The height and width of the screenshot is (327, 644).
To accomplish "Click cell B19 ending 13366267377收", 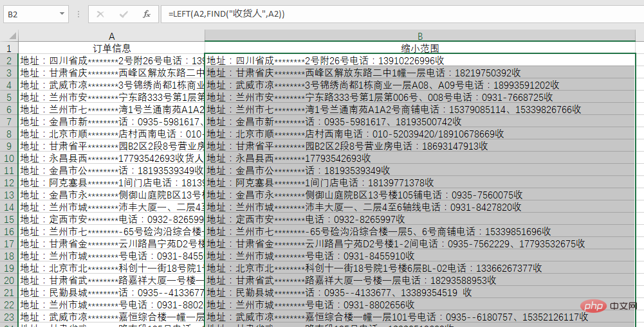I will (419, 268).
